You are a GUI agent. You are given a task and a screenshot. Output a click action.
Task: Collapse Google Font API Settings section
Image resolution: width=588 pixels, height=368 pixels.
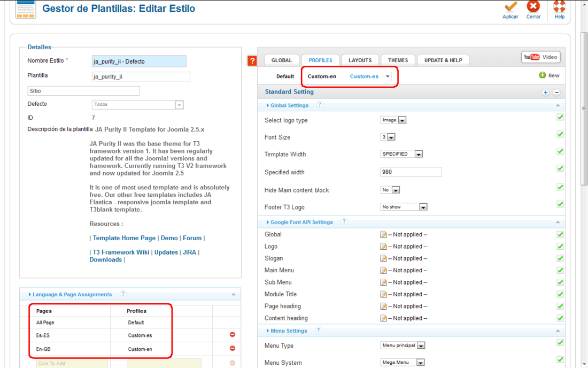[558, 222]
